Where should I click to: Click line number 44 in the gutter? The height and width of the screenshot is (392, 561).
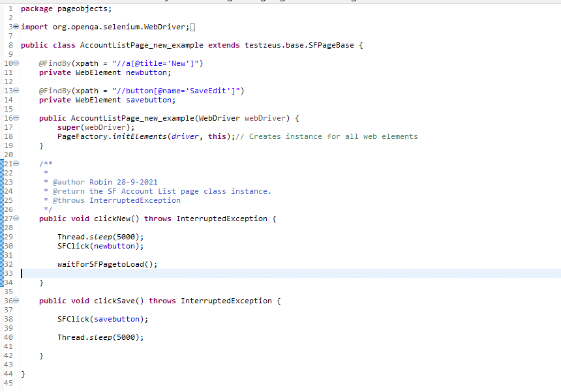click(x=8, y=374)
